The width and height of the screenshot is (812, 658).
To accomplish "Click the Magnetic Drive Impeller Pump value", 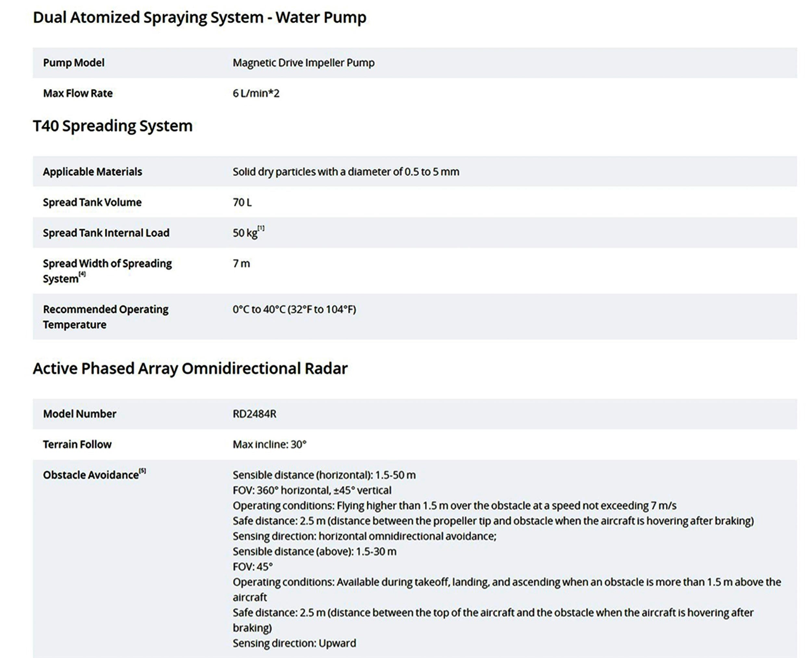I will click(x=303, y=63).
